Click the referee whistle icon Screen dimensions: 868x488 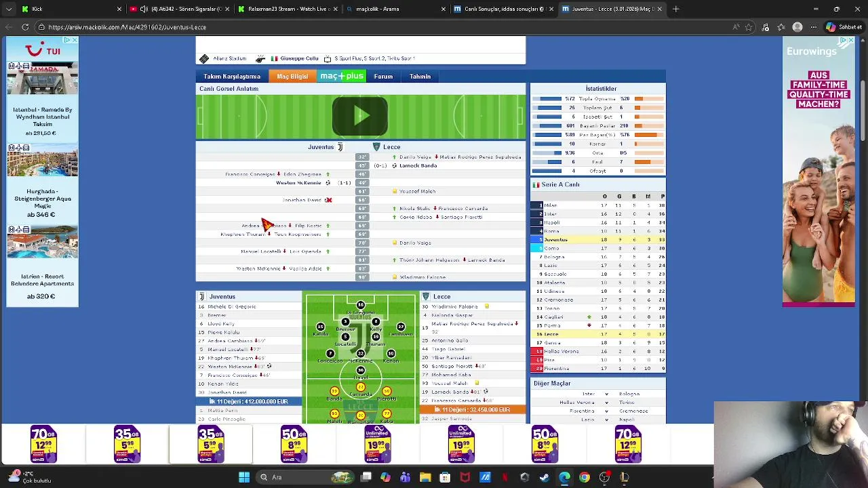(260, 59)
